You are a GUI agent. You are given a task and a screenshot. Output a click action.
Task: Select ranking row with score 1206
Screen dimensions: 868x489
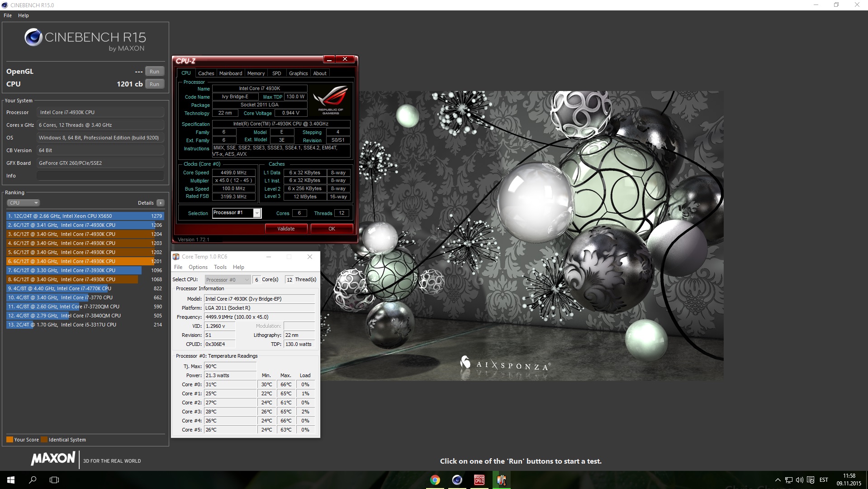[x=85, y=225]
